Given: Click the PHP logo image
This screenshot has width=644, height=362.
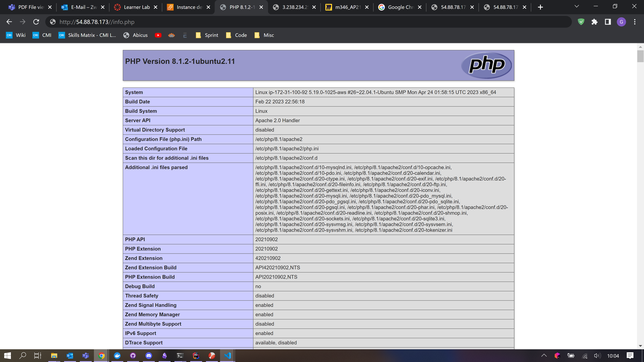Looking at the screenshot, I should click(x=486, y=65).
